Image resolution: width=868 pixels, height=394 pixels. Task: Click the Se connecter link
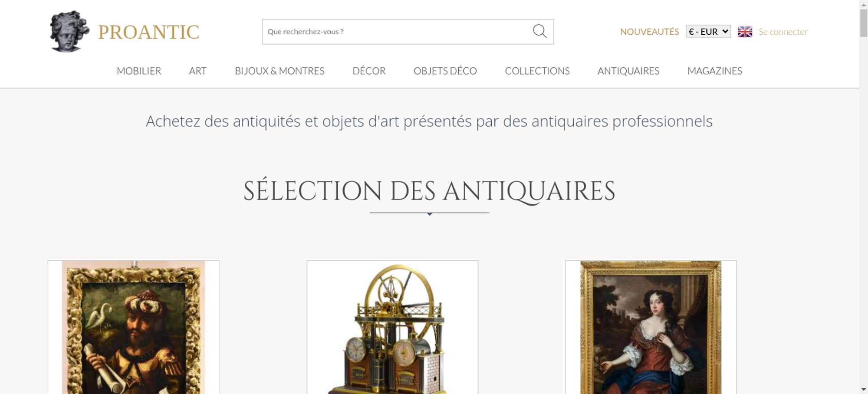click(x=783, y=32)
